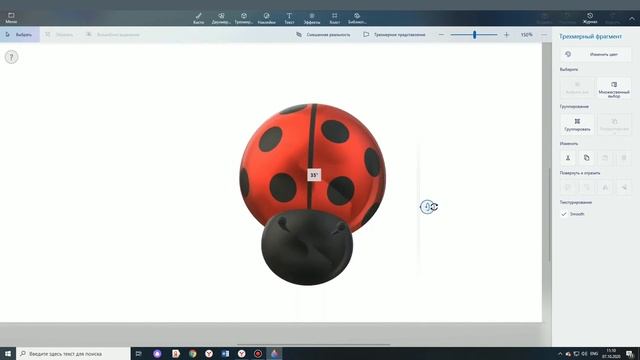This screenshot has height=360, width=640.
Task: Toggle 3D view (Трехмерное представление)
Action: click(x=395, y=35)
